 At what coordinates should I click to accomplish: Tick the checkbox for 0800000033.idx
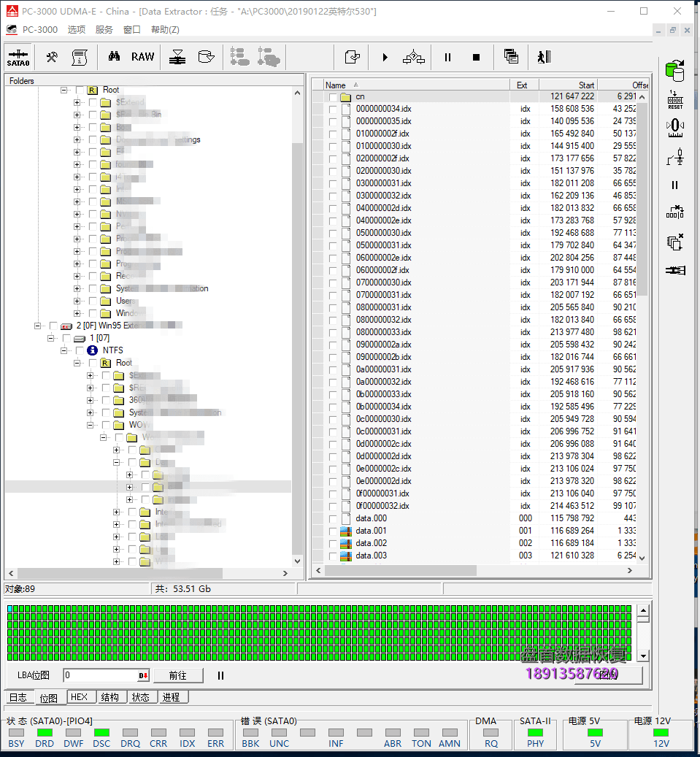tap(333, 333)
